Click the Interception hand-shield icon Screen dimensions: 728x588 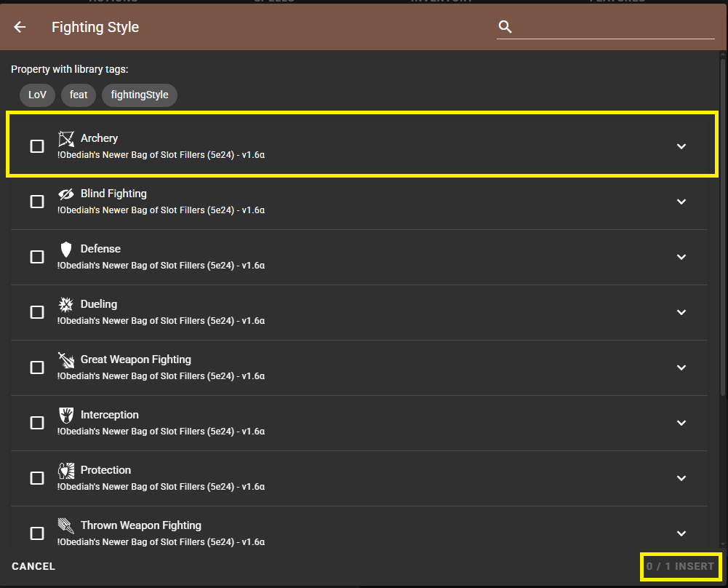pyautogui.click(x=66, y=415)
